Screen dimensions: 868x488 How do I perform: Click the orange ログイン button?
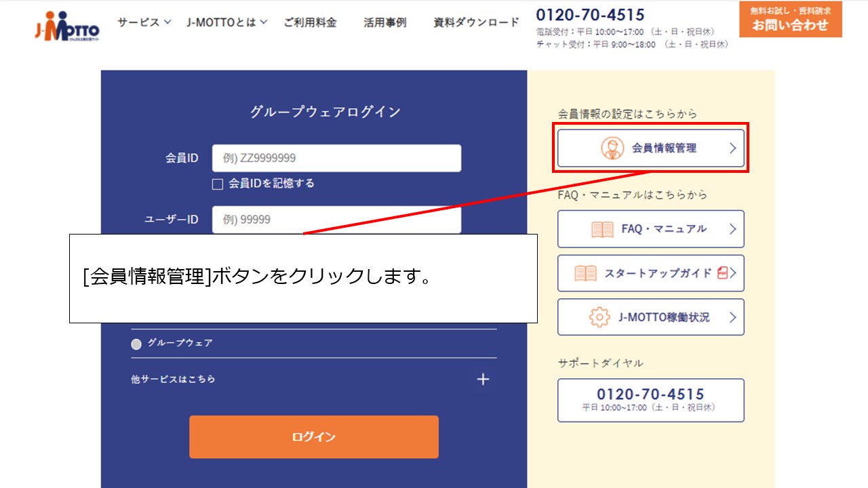313,436
